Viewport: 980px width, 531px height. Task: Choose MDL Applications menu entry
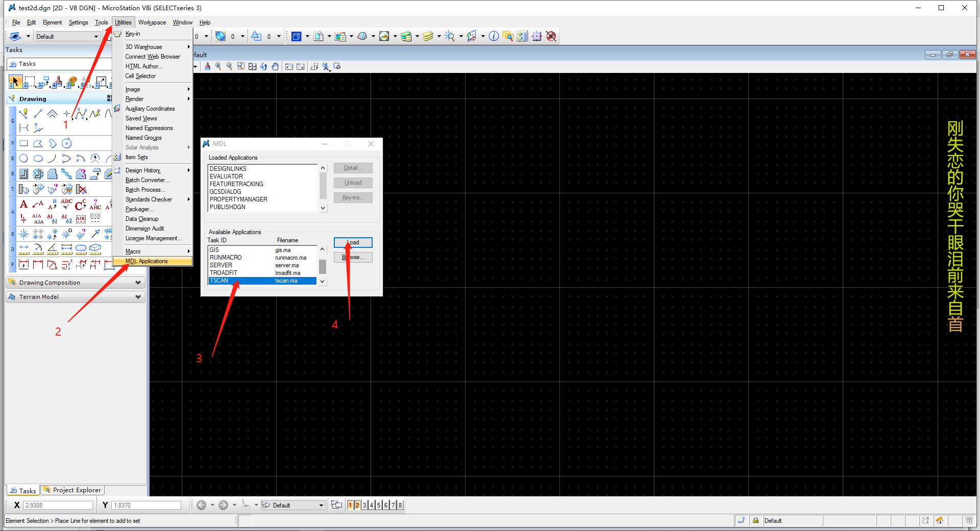point(153,261)
